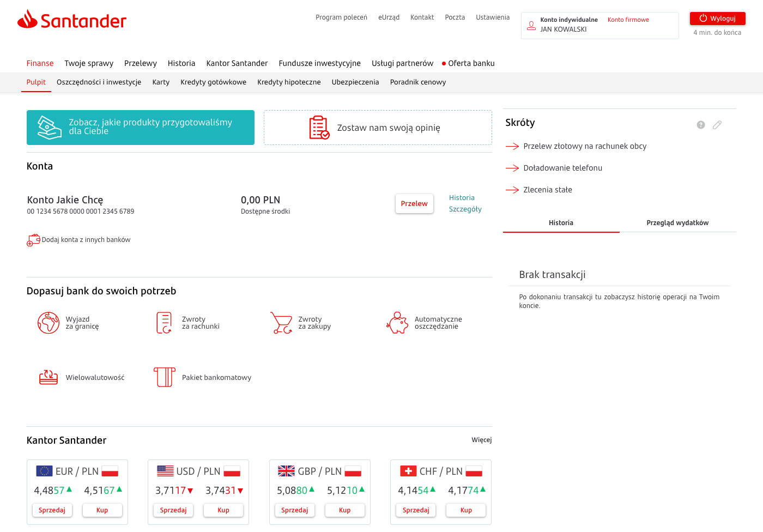Screen dimensions: 763x532
Task: Click the wallet icon to add other bank accounts
Action: point(33,240)
